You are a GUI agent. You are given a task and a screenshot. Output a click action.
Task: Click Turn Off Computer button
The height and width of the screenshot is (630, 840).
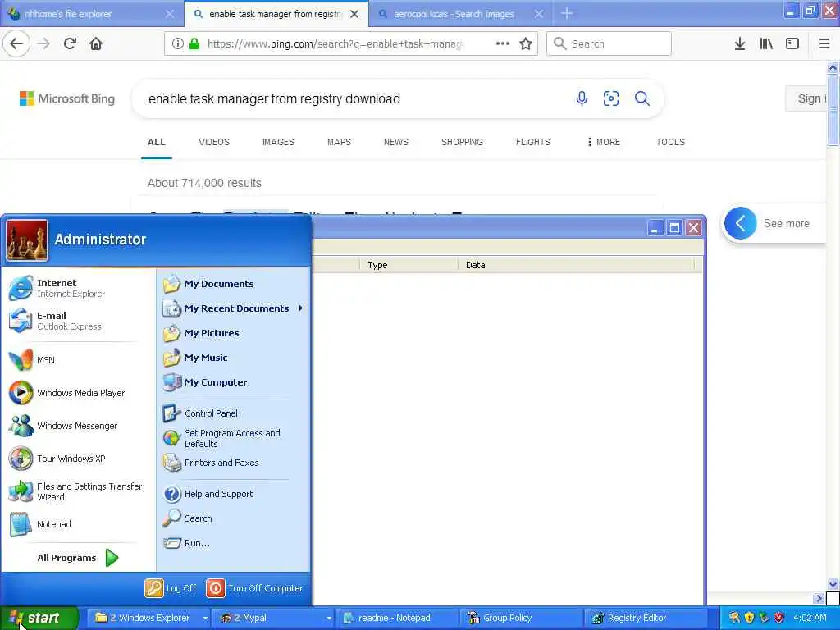pos(255,588)
